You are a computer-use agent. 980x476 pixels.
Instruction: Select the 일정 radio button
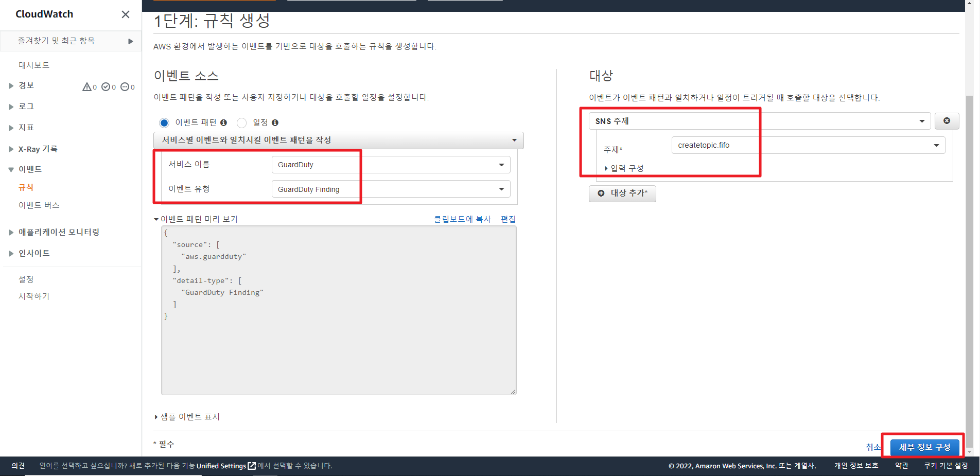[241, 122]
